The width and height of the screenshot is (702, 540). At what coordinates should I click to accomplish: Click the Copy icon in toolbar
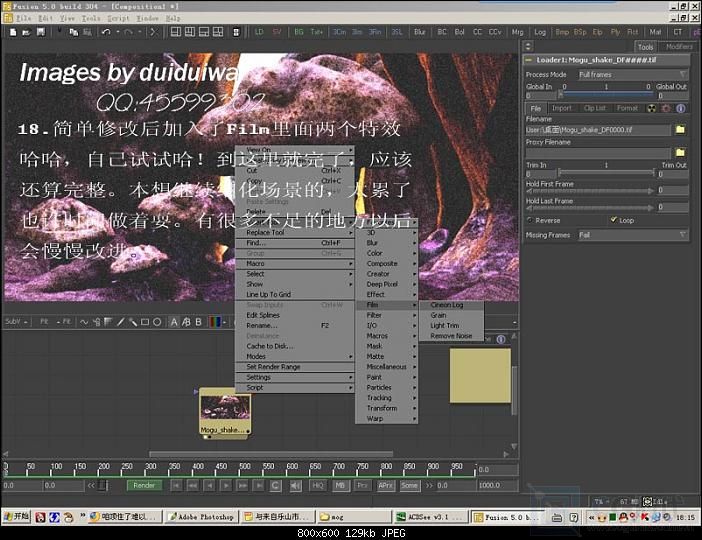point(73,32)
